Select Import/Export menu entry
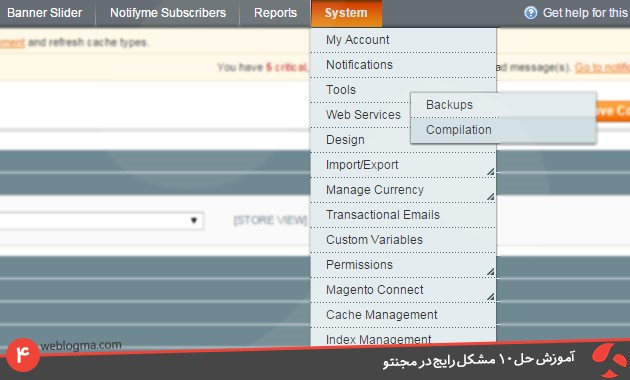Image resolution: width=630 pixels, height=380 pixels. [403, 165]
